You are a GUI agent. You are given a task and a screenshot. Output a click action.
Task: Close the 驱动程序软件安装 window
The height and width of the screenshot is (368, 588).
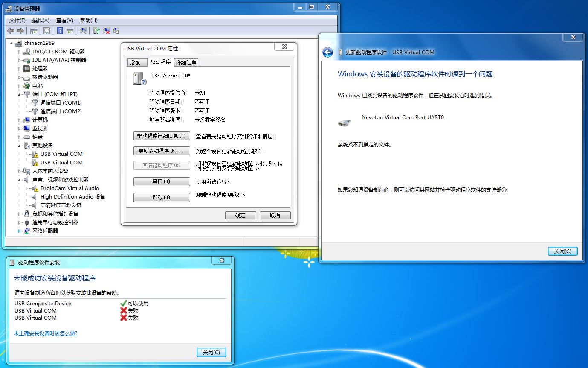click(x=222, y=260)
